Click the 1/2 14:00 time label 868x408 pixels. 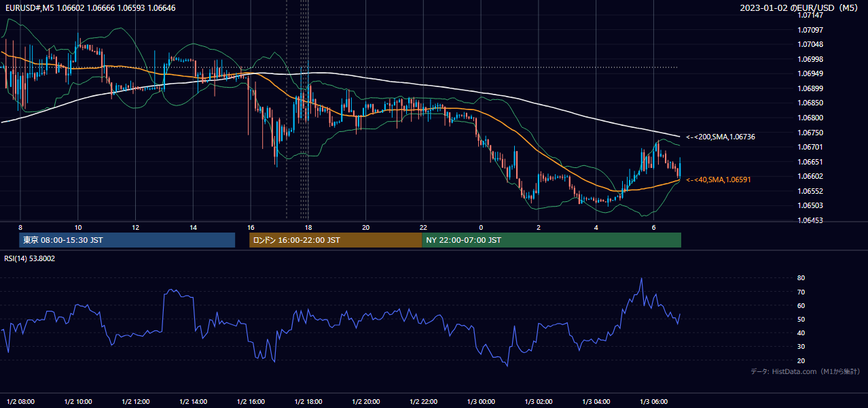(x=194, y=401)
